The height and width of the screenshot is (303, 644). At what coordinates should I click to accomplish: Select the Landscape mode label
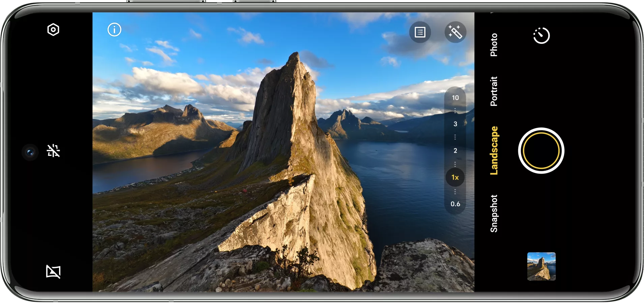point(494,150)
